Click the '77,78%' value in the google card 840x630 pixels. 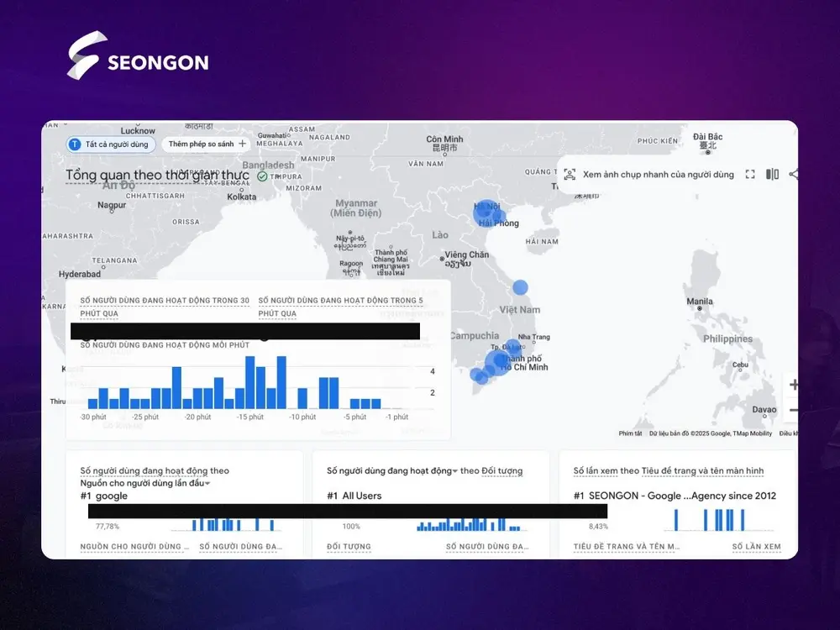pos(108,527)
